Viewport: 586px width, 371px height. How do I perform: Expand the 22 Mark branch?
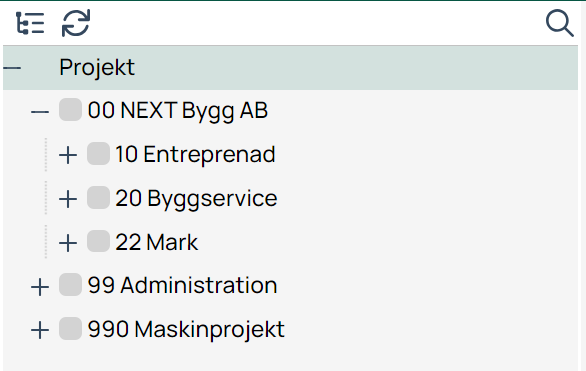(x=68, y=243)
